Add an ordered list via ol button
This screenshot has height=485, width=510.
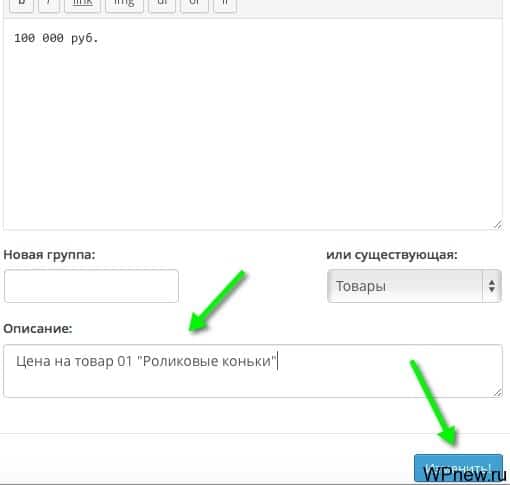click(194, 5)
